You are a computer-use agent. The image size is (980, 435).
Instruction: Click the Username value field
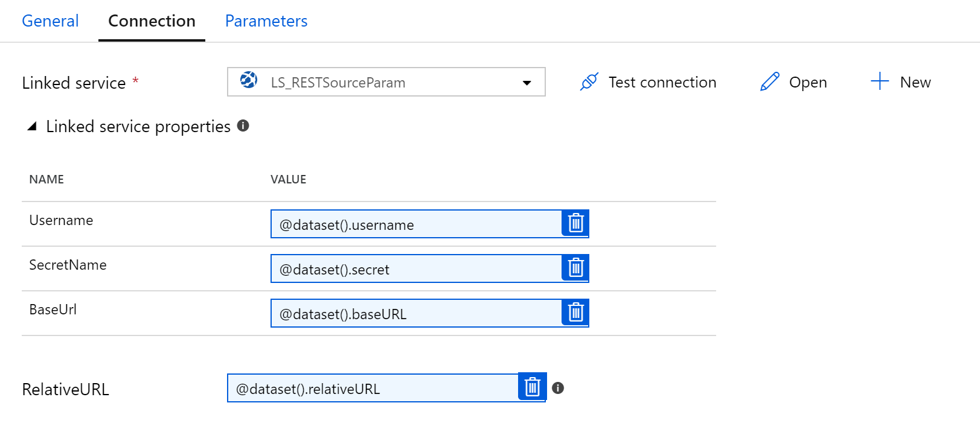click(x=416, y=224)
